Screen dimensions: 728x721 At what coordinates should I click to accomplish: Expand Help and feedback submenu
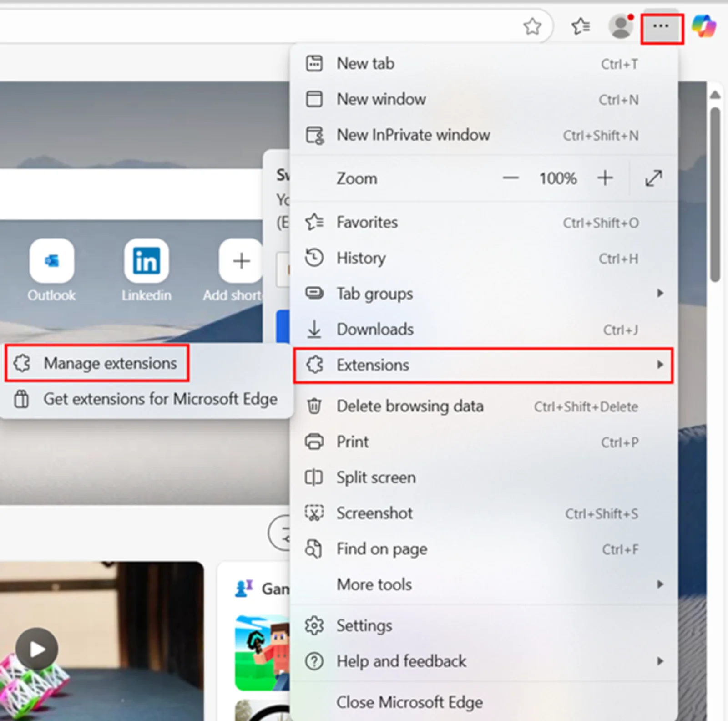point(482,661)
